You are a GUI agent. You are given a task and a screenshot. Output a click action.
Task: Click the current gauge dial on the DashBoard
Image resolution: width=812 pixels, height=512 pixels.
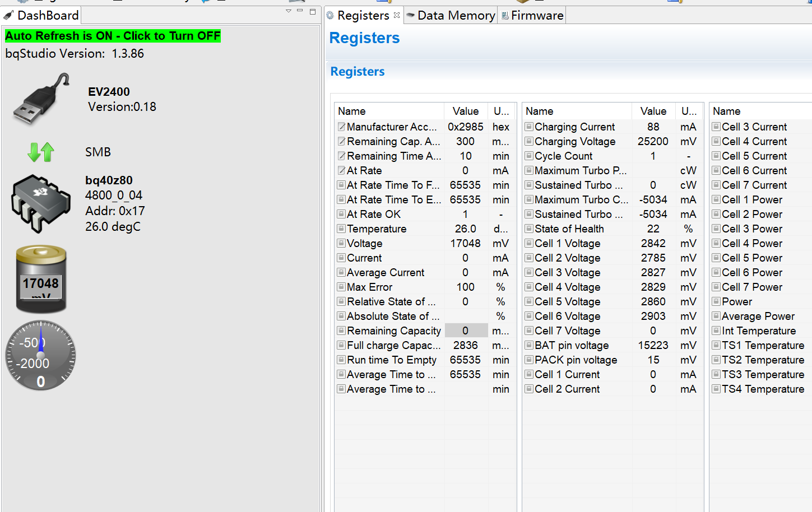click(x=40, y=355)
